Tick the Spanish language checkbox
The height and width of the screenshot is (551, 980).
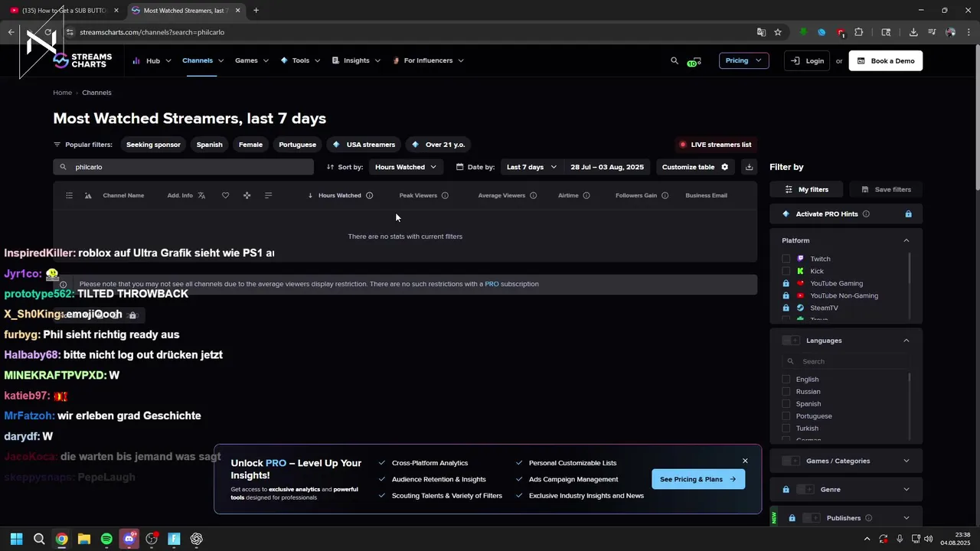pyautogui.click(x=786, y=403)
